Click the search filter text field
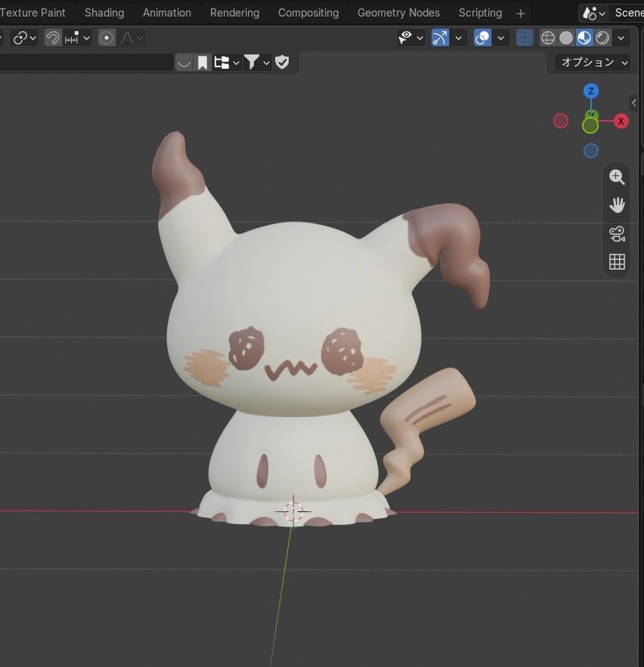 coord(86,63)
